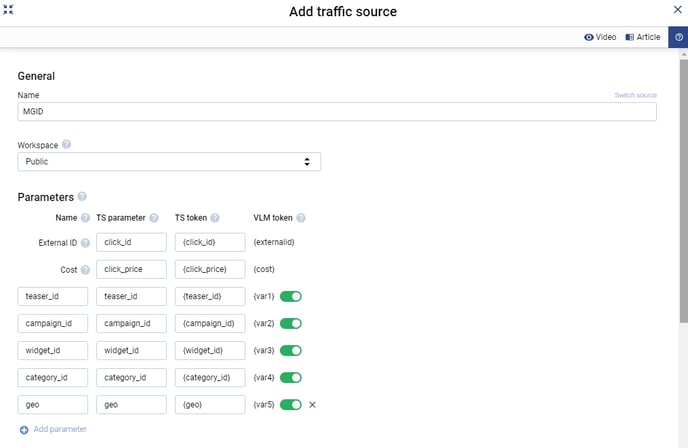Click the Switch source link

[635, 95]
